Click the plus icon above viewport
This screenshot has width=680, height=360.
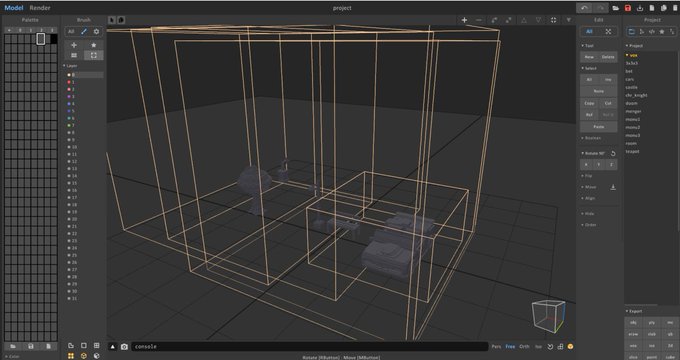pyautogui.click(x=464, y=20)
